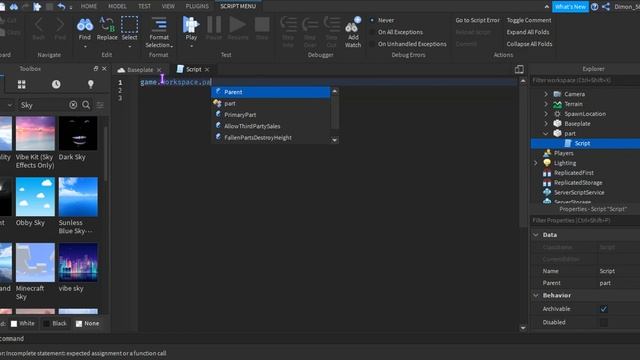640x360 pixels.
Task: Open the MODEL ribbon tab
Action: tap(117, 6)
